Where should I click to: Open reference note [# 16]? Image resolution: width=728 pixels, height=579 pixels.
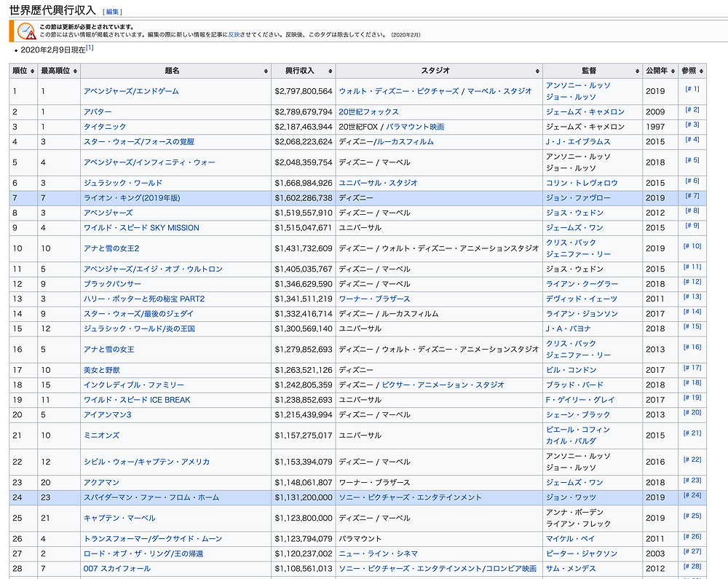[x=692, y=347]
